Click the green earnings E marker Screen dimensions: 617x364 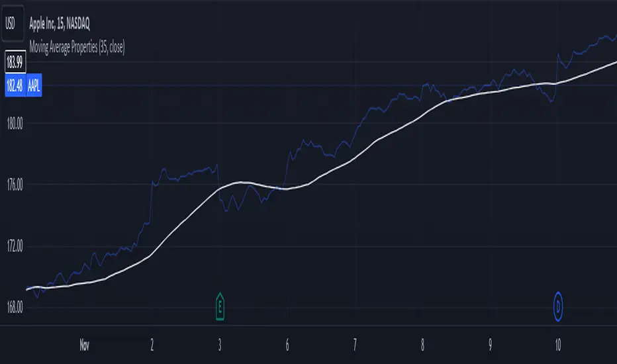click(220, 306)
